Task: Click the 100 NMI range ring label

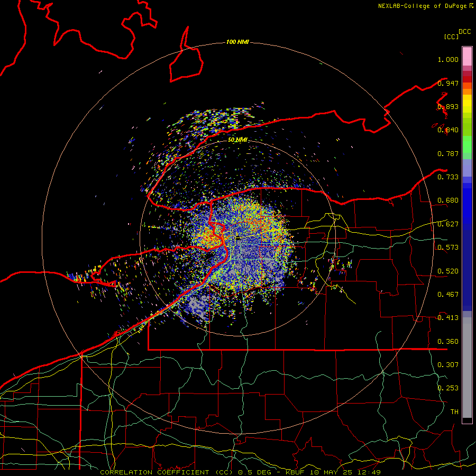Action: [237, 42]
